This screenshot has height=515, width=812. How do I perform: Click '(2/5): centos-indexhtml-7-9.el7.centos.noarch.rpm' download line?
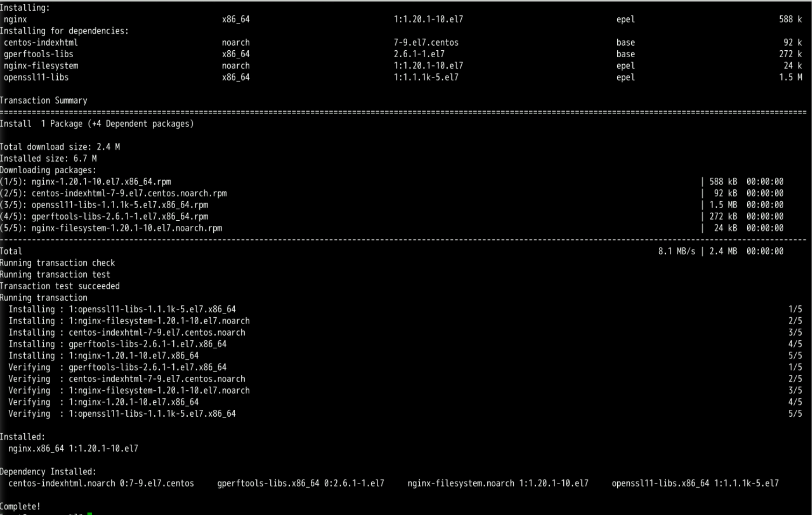(x=113, y=193)
